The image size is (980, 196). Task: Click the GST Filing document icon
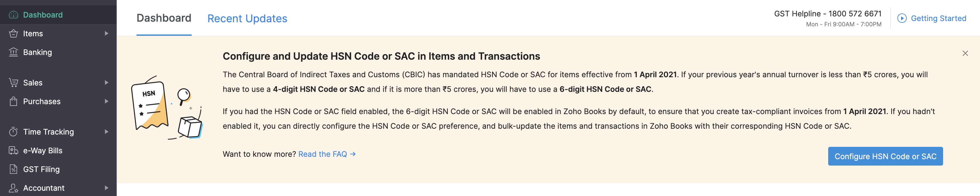point(13,169)
